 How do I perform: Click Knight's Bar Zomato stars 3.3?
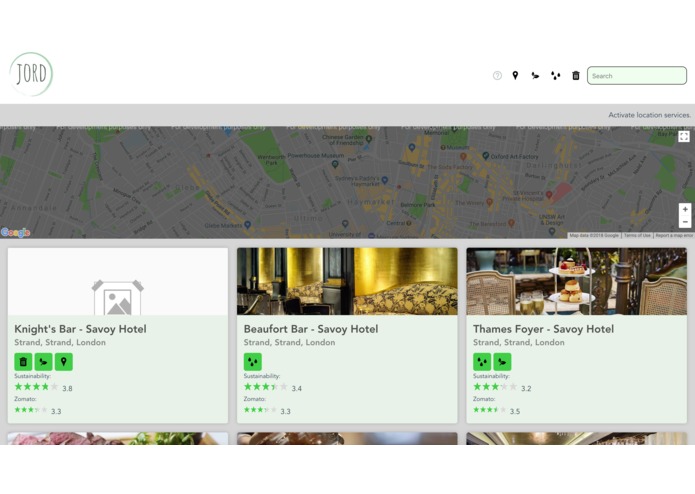[x=31, y=410]
